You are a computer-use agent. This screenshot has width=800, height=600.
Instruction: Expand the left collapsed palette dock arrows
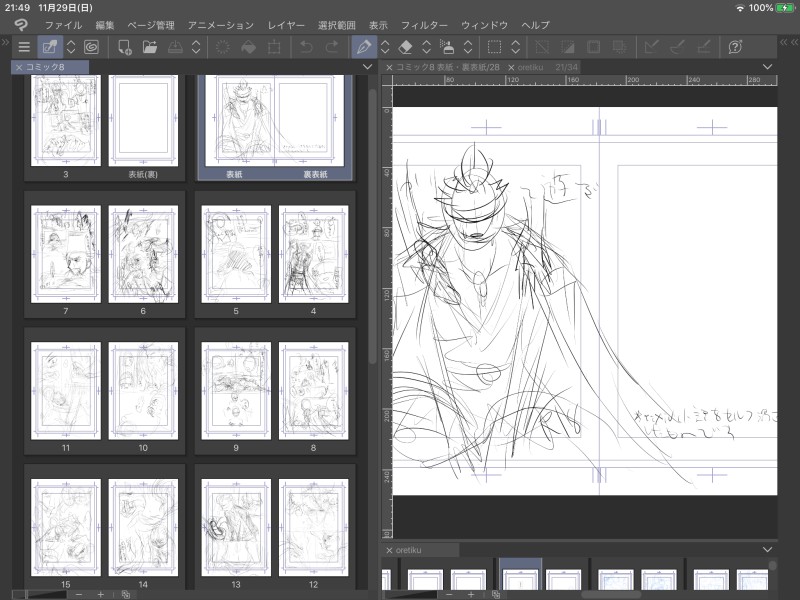tap(5, 42)
